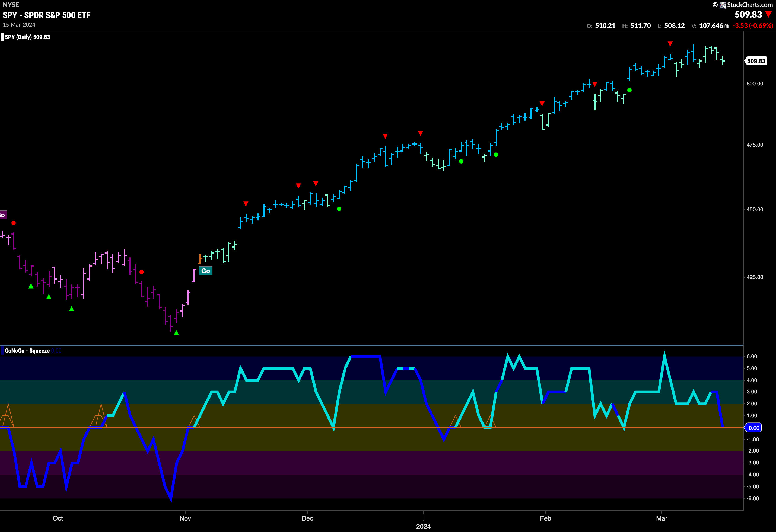Screen dimensions: 776x532
Task: Click the GoNoGo - Squeeze indicator label
Action: click(x=27, y=351)
